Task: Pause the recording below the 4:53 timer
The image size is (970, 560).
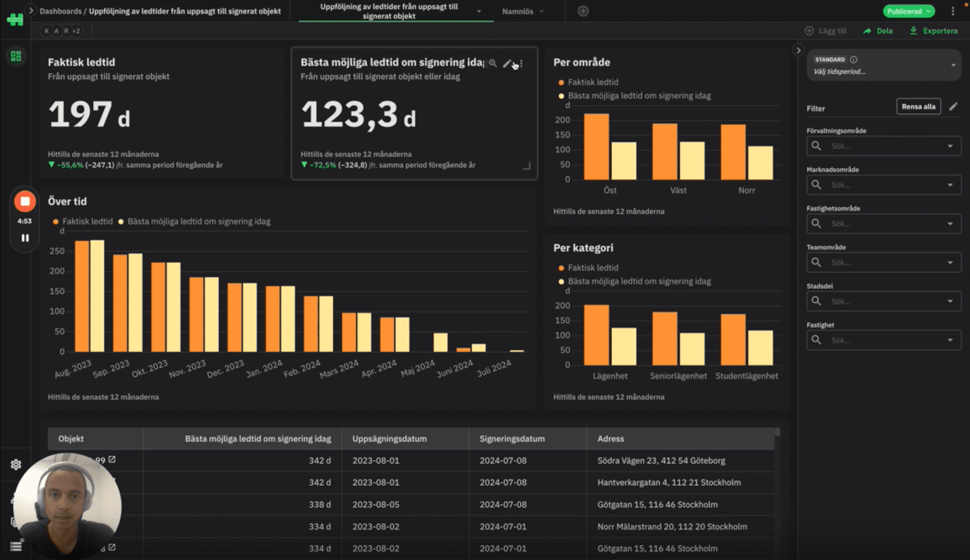Action: point(25,238)
